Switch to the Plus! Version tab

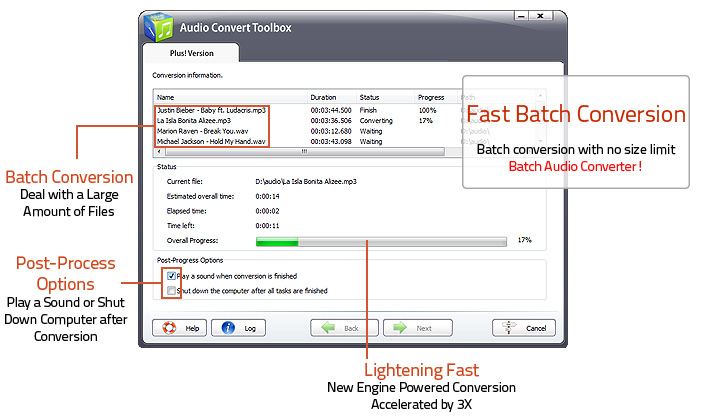pyautogui.click(x=191, y=53)
